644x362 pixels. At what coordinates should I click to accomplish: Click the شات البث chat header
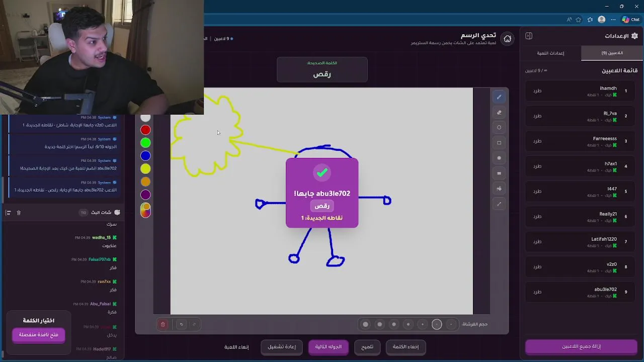(101, 213)
